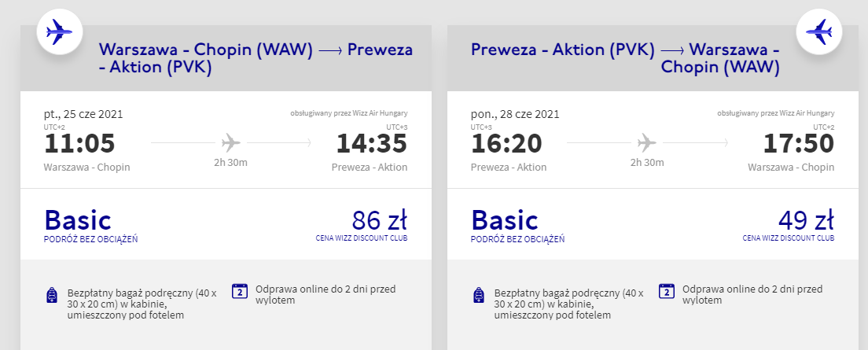Click return PODRÓŻ BEZ OBCIĄŻEŃ label

(517, 239)
